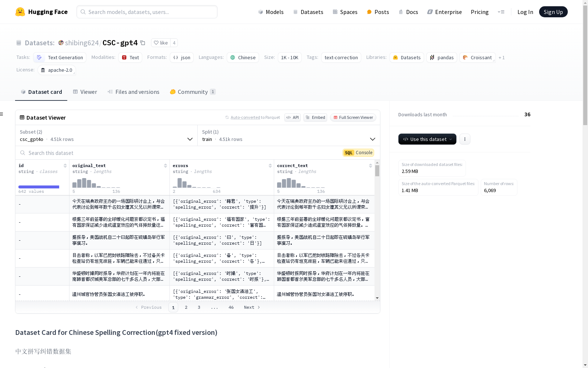
Task: Click the Chinese language tag
Action: [243, 57]
